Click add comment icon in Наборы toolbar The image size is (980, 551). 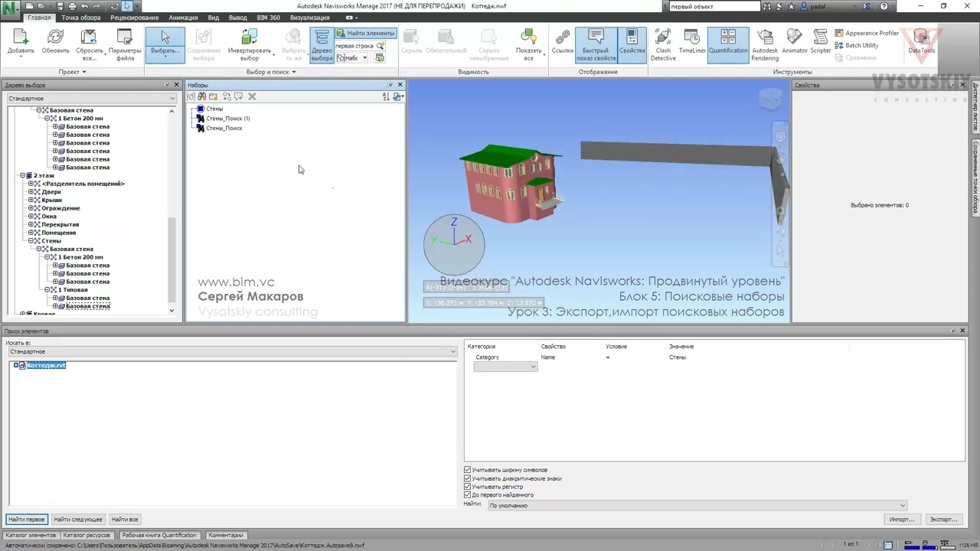click(239, 96)
